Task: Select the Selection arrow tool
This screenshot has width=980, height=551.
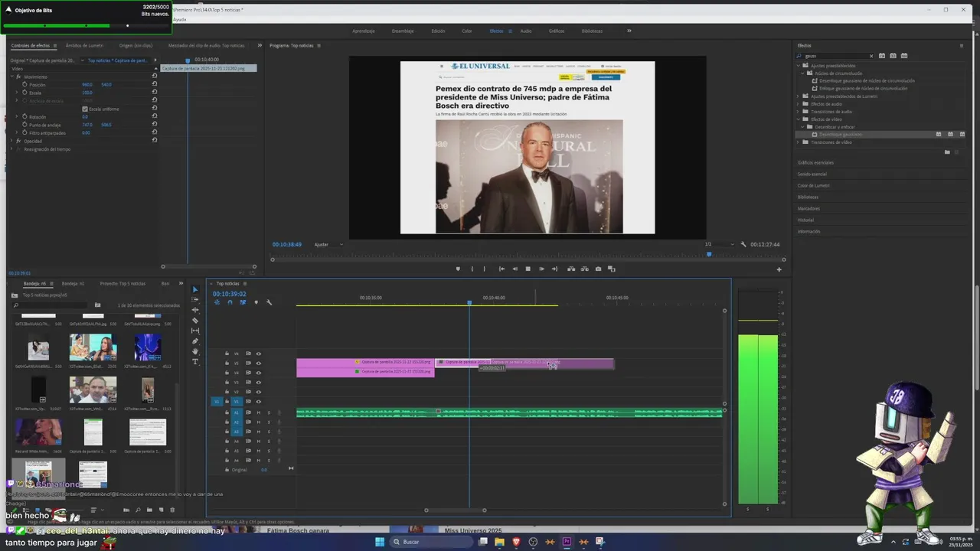Action: (x=194, y=290)
